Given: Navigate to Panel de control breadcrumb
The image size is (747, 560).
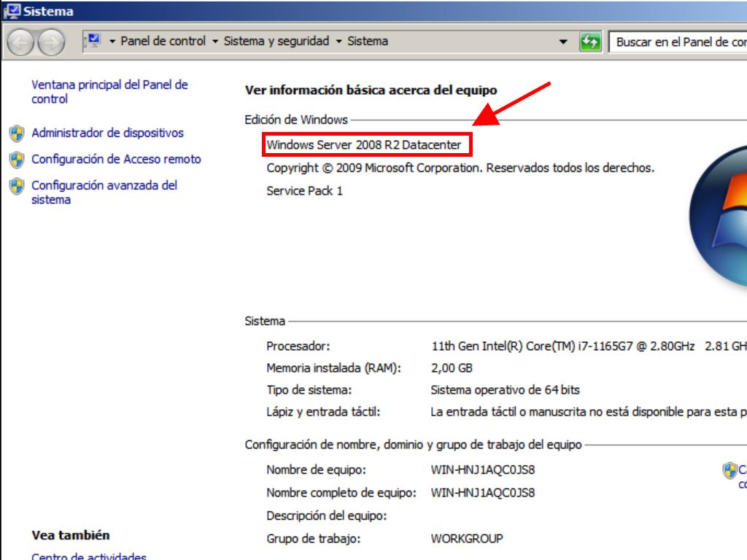Looking at the screenshot, I should pyautogui.click(x=163, y=42).
